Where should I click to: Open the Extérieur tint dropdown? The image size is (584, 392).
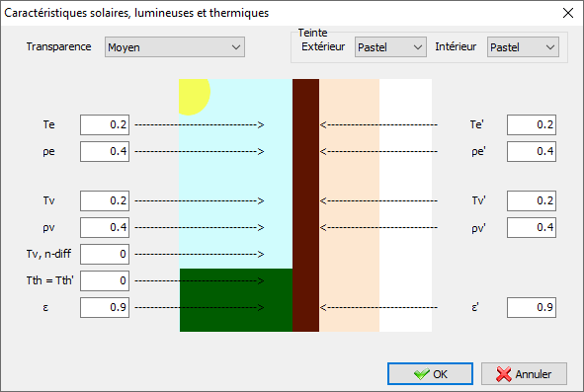tap(390, 47)
